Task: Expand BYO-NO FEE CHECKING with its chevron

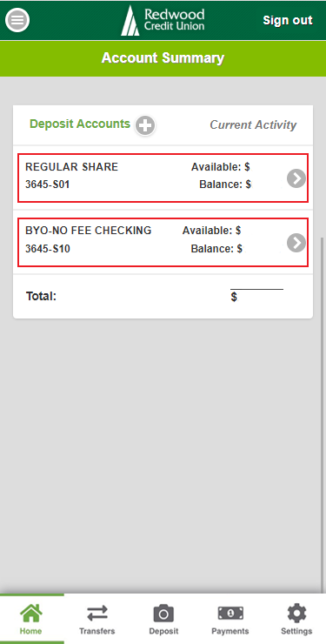Action: pos(296,243)
